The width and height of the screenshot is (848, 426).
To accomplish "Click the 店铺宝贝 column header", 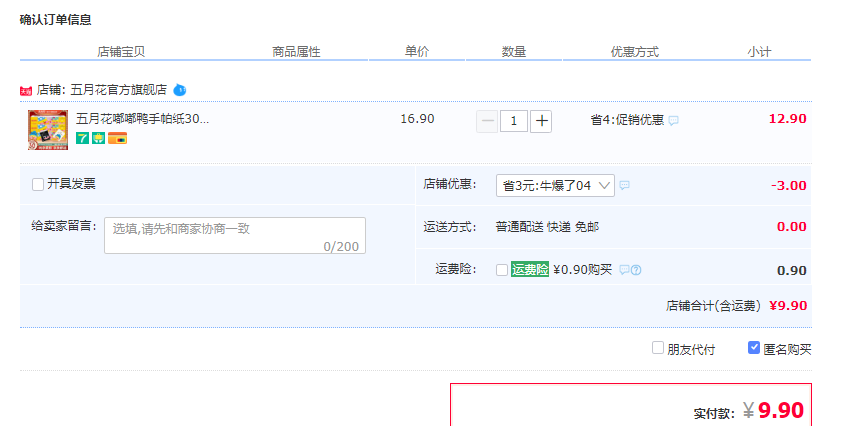I will (x=121, y=52).
